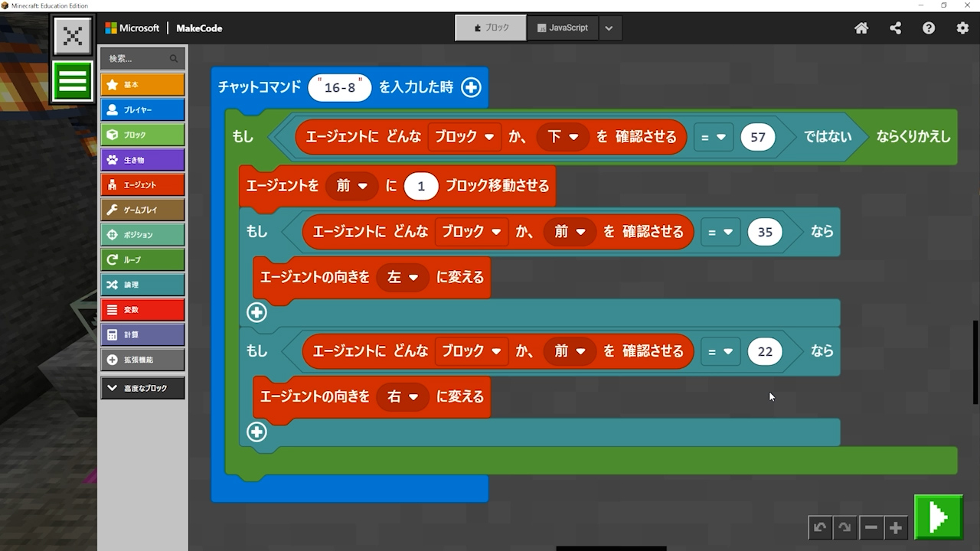Viewport: 980px width, 551px height.
Task: Open the language dropdown arrow beside JavaScript
Action: click(x=609, y=28)
